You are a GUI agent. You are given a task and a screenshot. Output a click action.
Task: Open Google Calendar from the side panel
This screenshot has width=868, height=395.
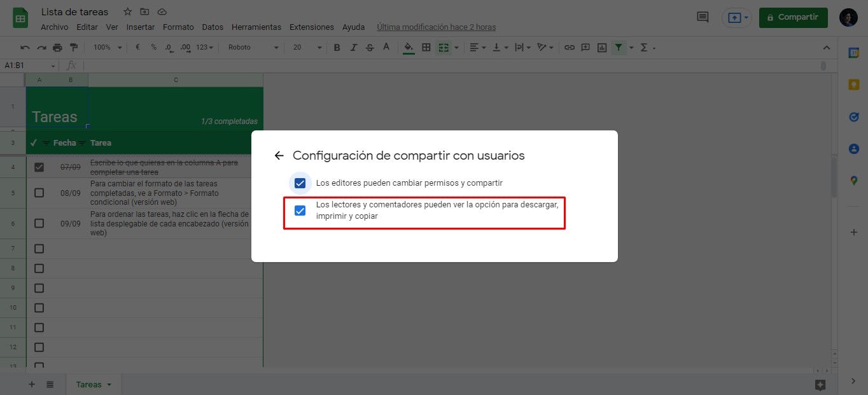(x=853, y=52)
